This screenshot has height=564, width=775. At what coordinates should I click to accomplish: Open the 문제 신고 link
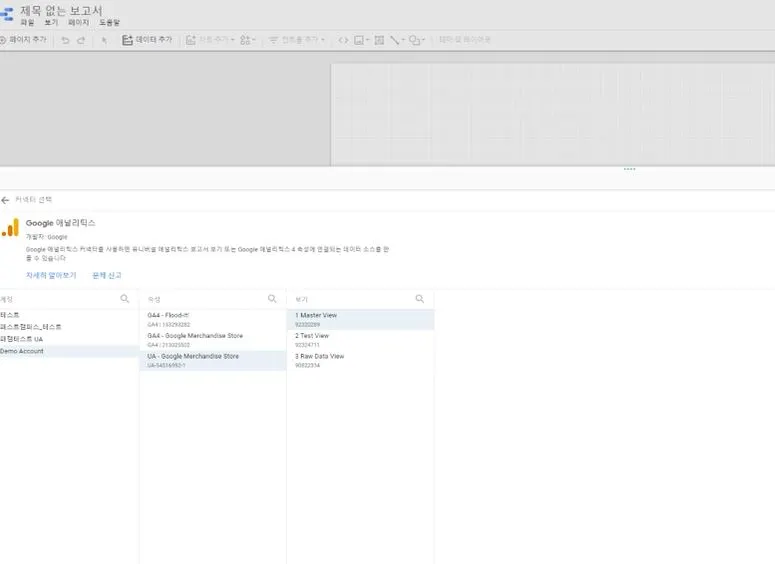107,275
